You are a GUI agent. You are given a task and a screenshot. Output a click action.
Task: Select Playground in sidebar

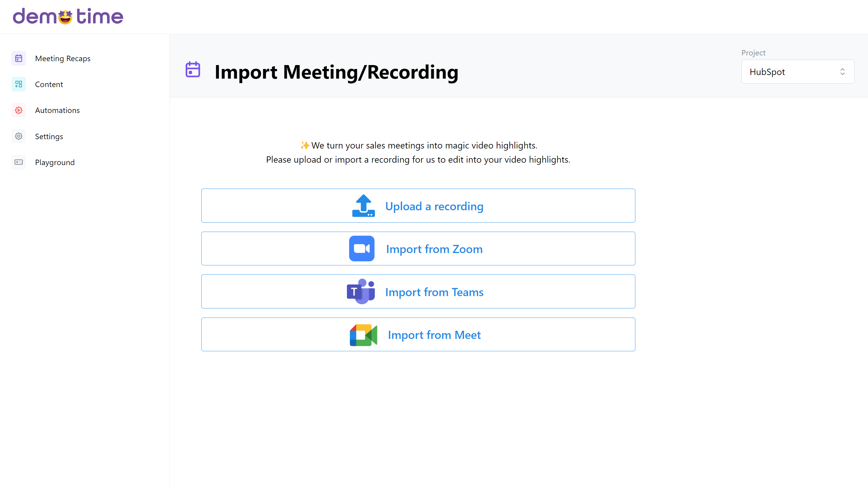coord(55,162)
